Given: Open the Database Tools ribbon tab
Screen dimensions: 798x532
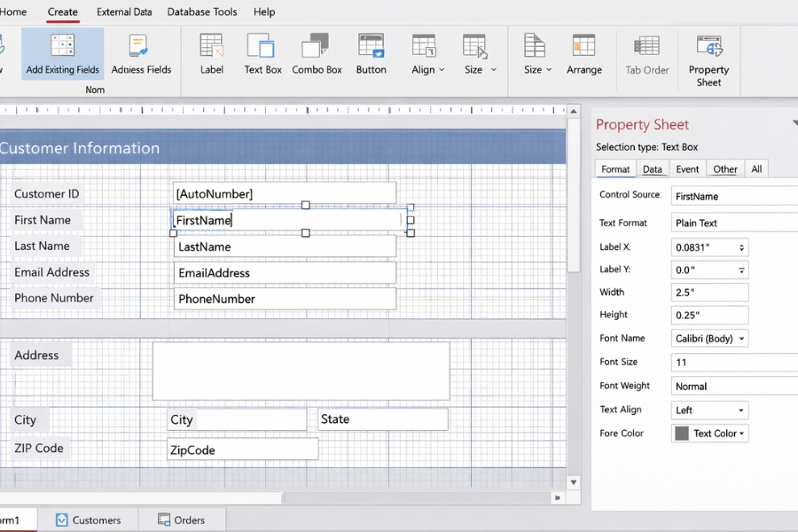Looking at the screenshot, I should point(202,12).
